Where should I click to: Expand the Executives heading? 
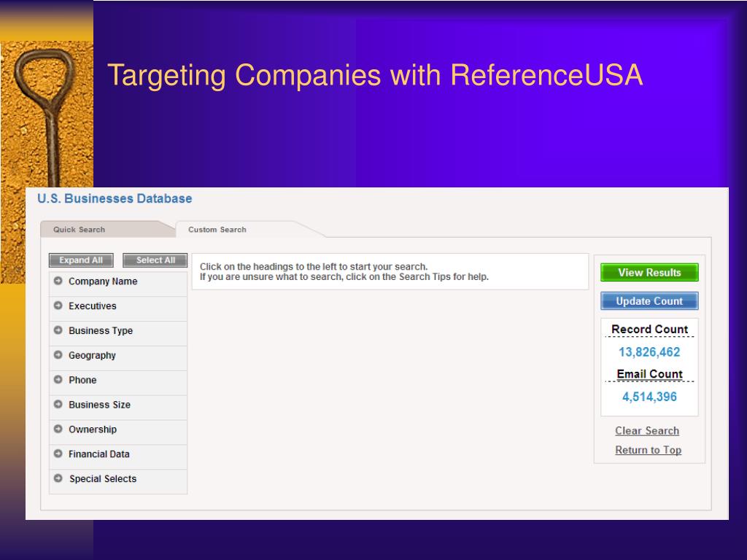[118, 308]
